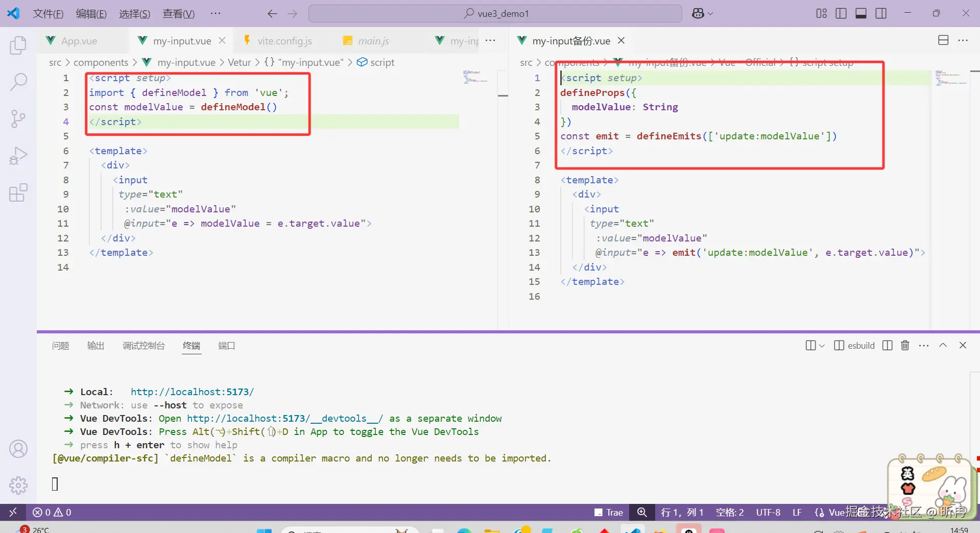Screen dimensions: 980x533
Task: Open the Customize Layout icon
Action: point(821,13)
